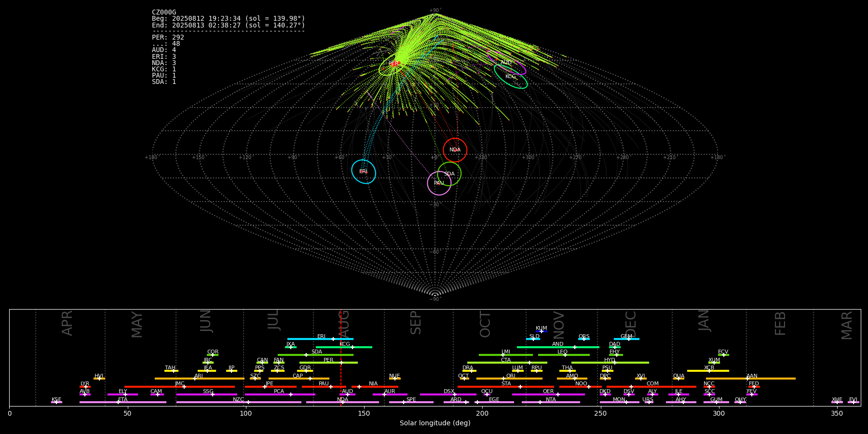Click the PER: 292 legend entry
868x434 pixels.
click(x=168, y=37)
